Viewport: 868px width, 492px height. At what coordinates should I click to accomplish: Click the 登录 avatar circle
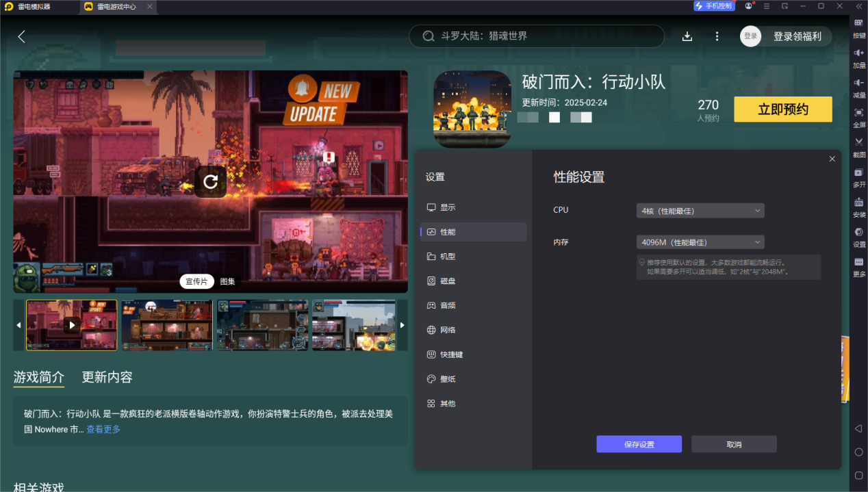click(751, 36)
